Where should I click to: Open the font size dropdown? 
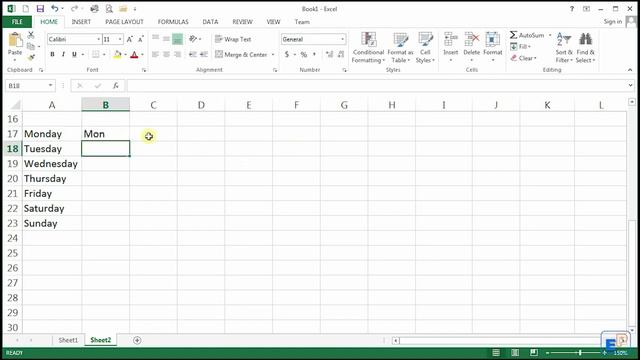coord(120,39)
